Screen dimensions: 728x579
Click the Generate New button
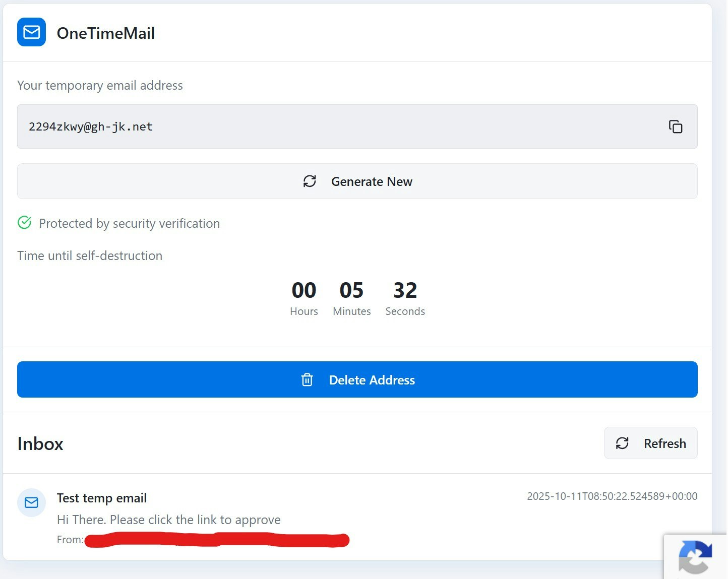pyautogui.click(x=357, y=181)
